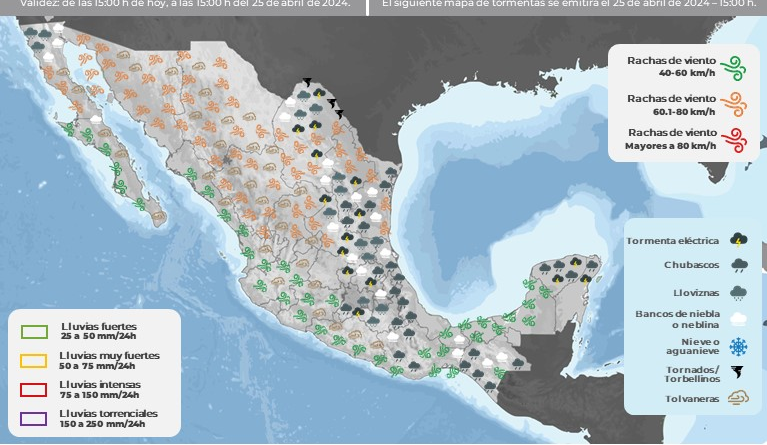Select the red Lluvias intensas legend box
The image size is (767, 445).
coord(35,389)
